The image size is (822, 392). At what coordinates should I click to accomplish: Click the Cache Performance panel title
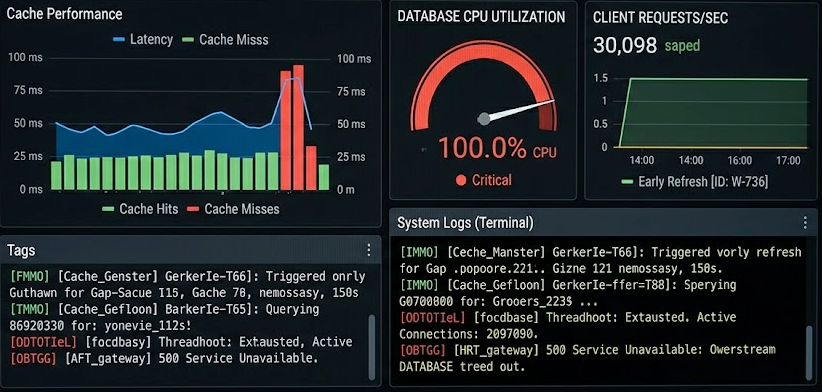pos(64,14)
